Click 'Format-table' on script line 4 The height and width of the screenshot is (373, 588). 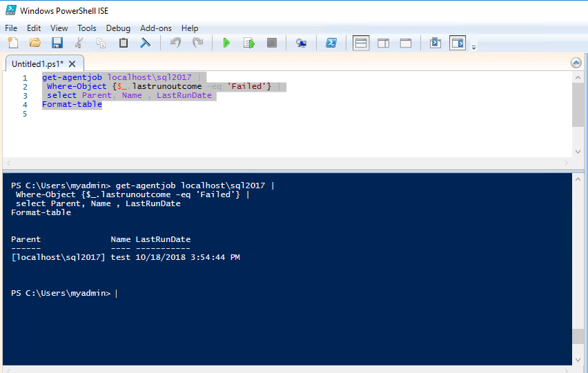[72, 104]
